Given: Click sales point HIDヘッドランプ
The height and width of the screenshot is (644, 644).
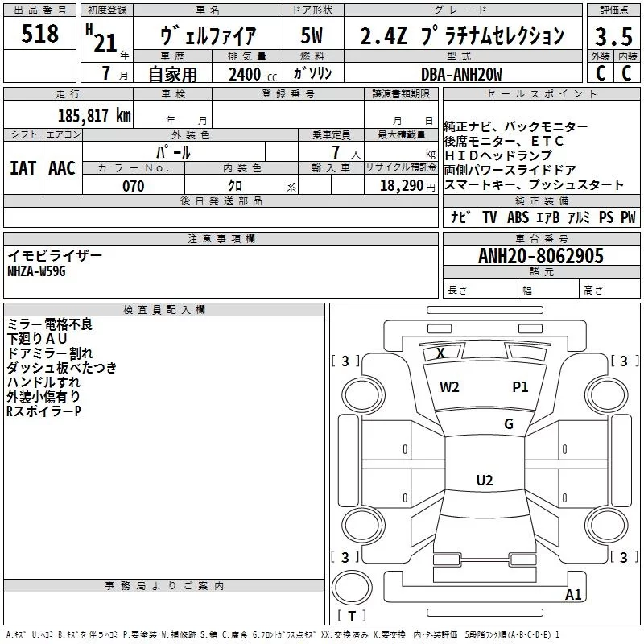Looking at the screenshot, I should coord(498,155).
